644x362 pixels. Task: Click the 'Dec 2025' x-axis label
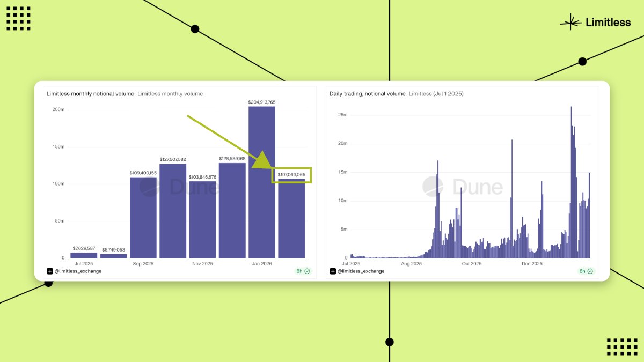pyautogui.click(x=532, y=264)
